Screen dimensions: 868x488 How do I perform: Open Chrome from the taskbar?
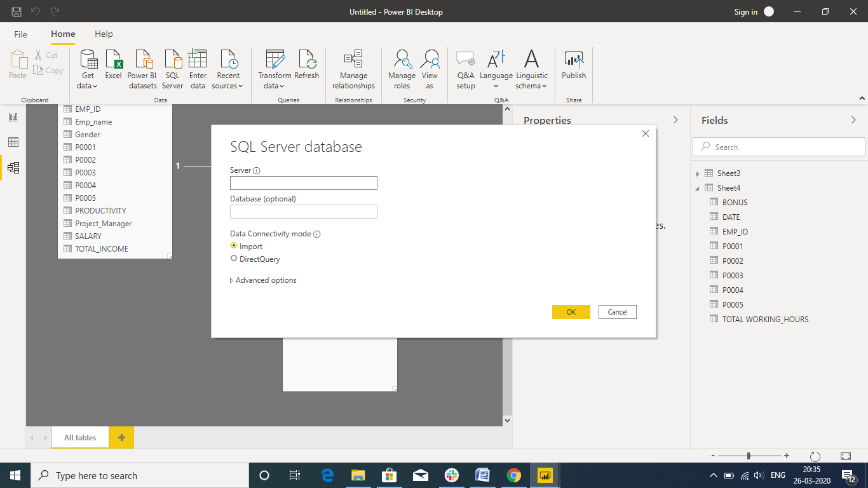(514, 475)
